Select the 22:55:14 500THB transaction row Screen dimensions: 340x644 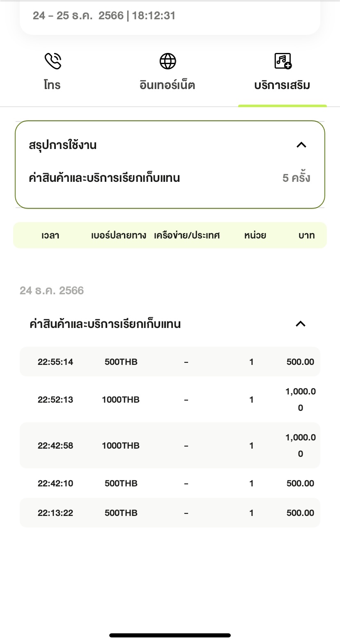(x=170, y=362)
